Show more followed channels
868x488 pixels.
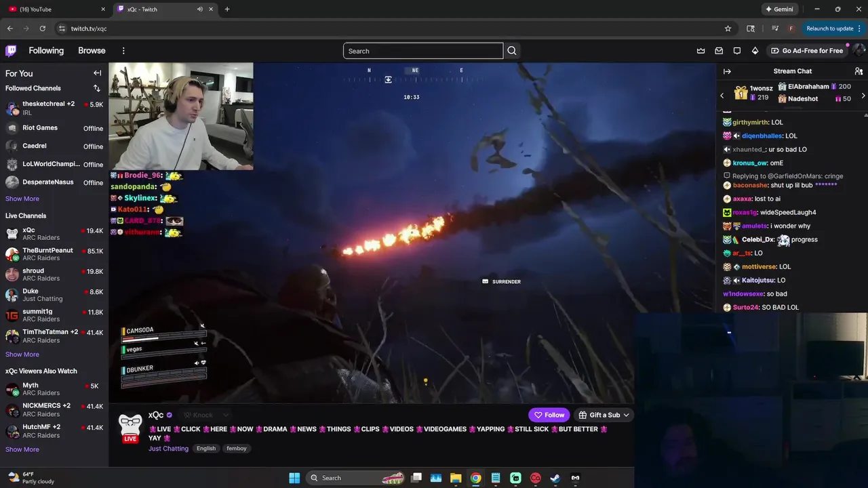click(x=22, y=199)
